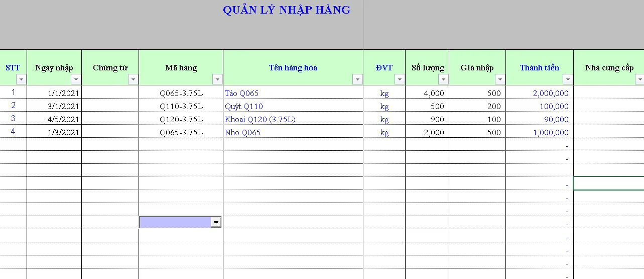Open the Mã hàng combo box list
The width and height of the screenshot is (644, 279).
click(216, 222)
